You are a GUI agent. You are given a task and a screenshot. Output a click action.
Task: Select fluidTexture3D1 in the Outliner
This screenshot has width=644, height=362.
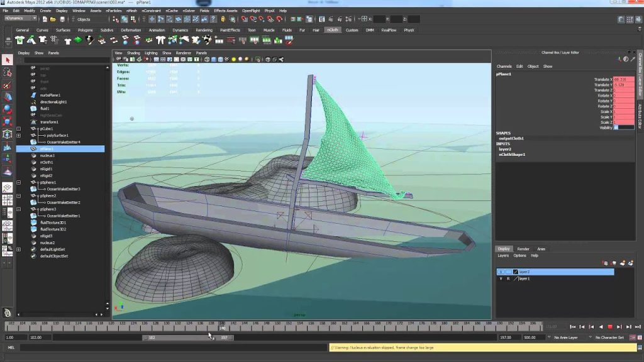[53, 222]
